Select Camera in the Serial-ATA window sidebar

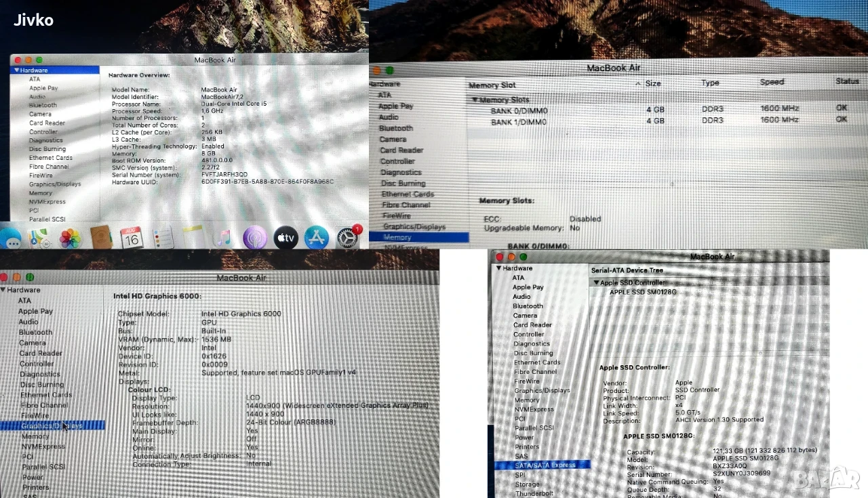[x=525, y=316]
